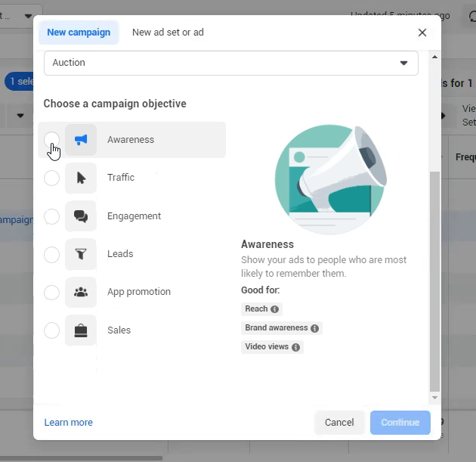Switch to New ad set or ad tab

[x=168, y=33]
